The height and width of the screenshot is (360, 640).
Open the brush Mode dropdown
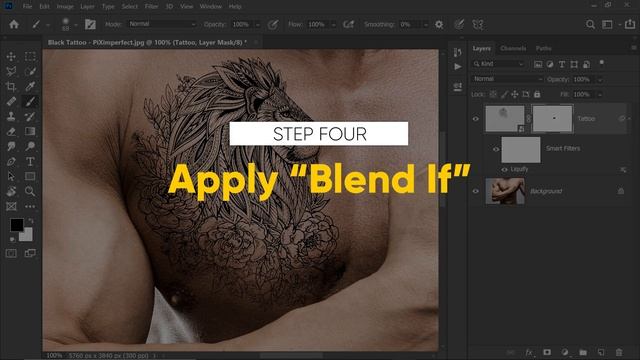[x=162, y=24]
